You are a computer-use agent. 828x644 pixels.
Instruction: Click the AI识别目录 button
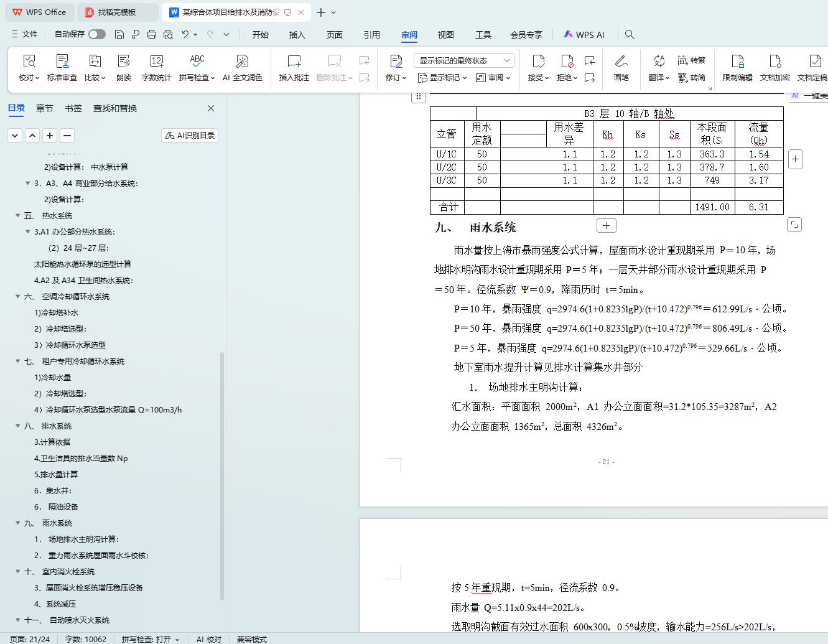point(190,136)
